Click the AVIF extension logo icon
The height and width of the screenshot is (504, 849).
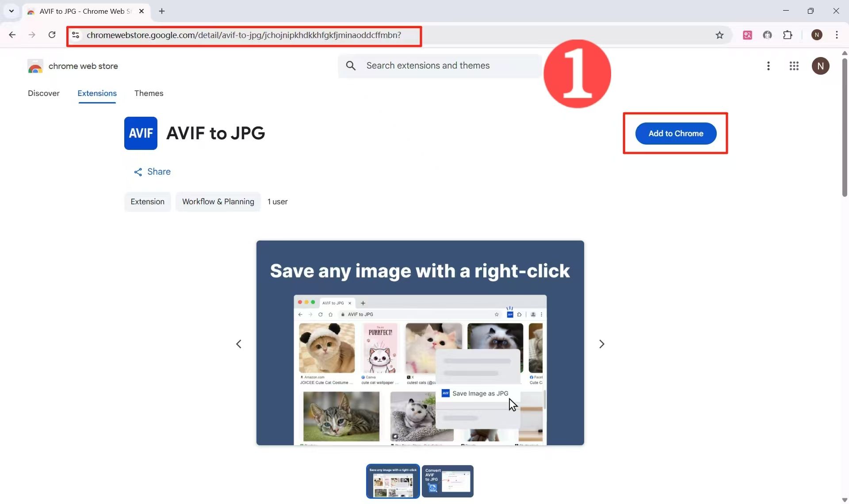tap(141, 133)
